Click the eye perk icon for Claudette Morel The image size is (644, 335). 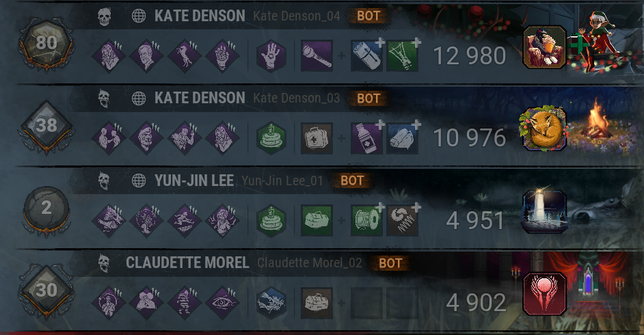[x=222, y=303]
